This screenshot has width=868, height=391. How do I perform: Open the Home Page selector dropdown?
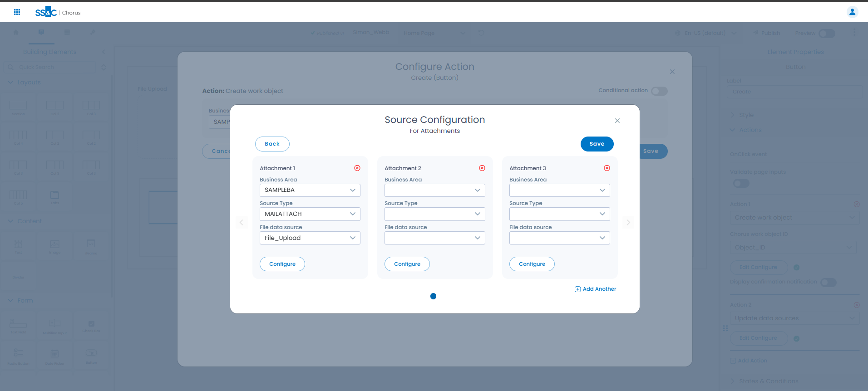[434, 33]
